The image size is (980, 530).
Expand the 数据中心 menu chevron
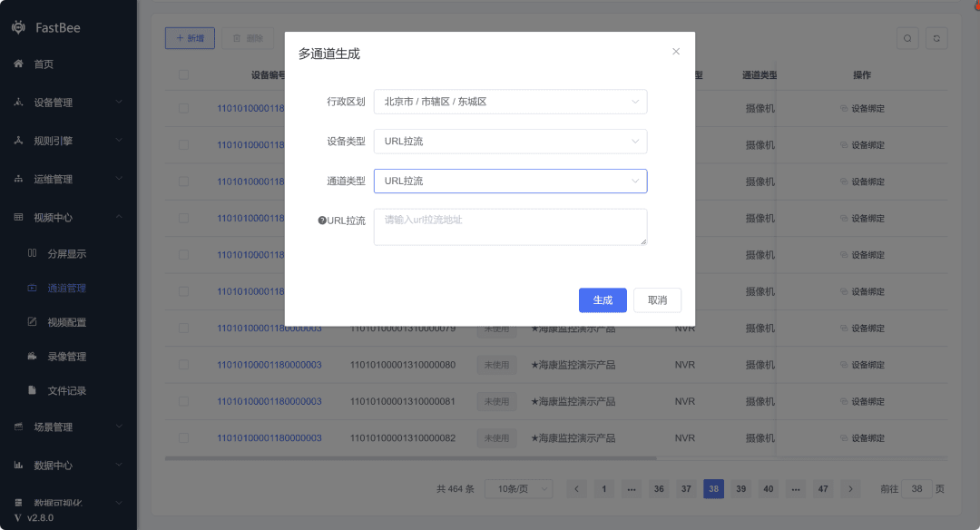pos(119,465)
